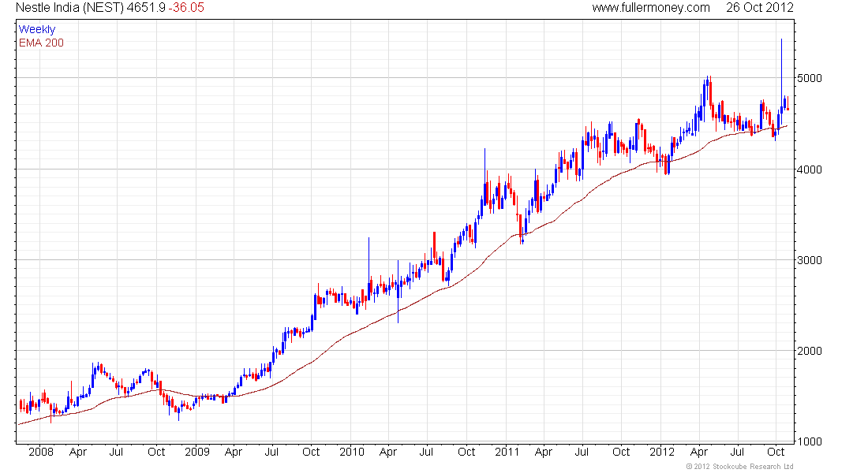Click the 2009 year label on time axis
The image size is (868, 473).
[x=197, y=452]
